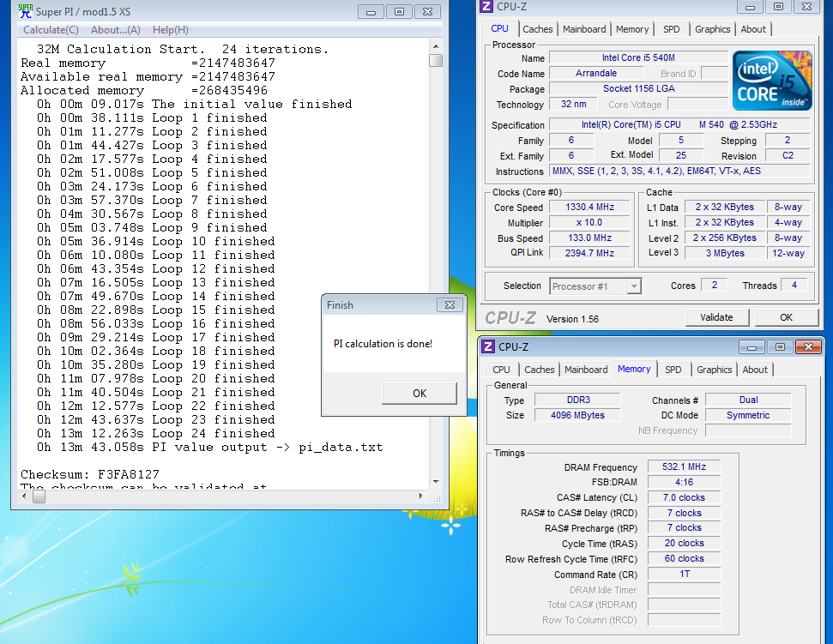Switch to Memory tab in the top CPU-Z window
Image resolution: width=833 pixels, height=644 pixels.
pyautogui.click(x=632, y=29)
